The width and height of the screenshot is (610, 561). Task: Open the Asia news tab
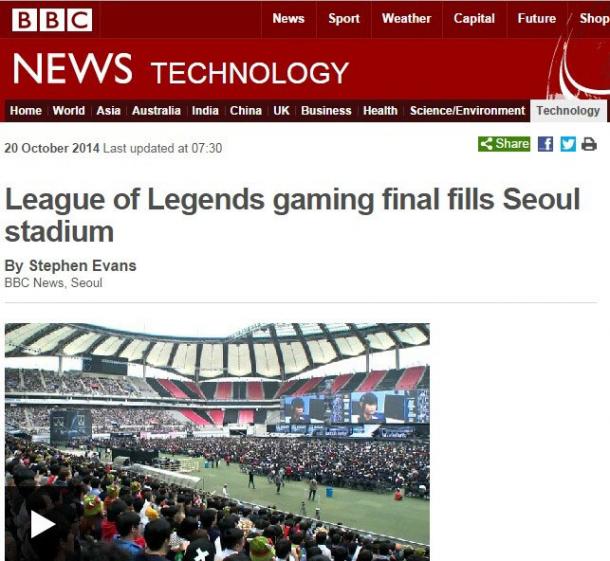(109, 111)
